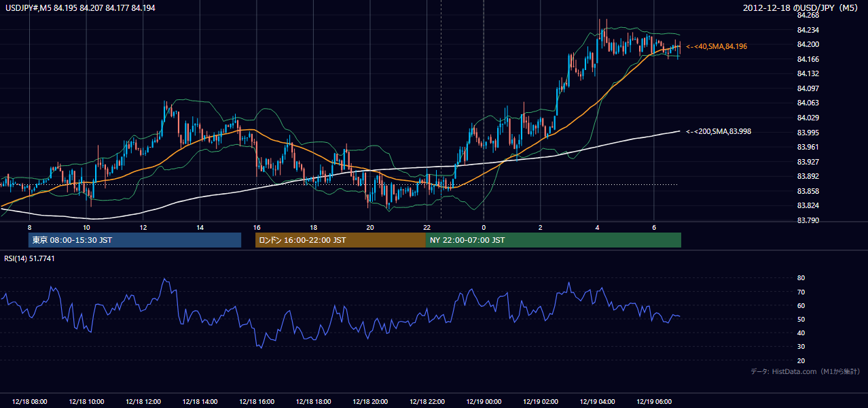Click RSI scale value 80
Screen dimensions: 868x408
[801, 278]
